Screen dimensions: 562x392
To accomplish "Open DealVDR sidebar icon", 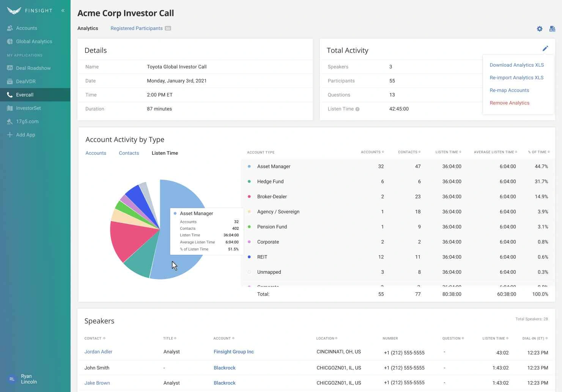I will click(x=10, y=81).
